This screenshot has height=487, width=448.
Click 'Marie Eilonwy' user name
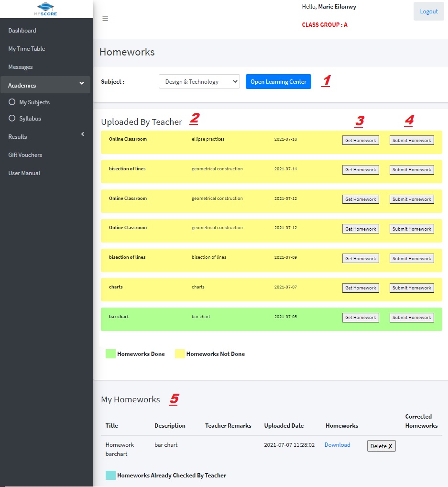click(x=337, y=7)
